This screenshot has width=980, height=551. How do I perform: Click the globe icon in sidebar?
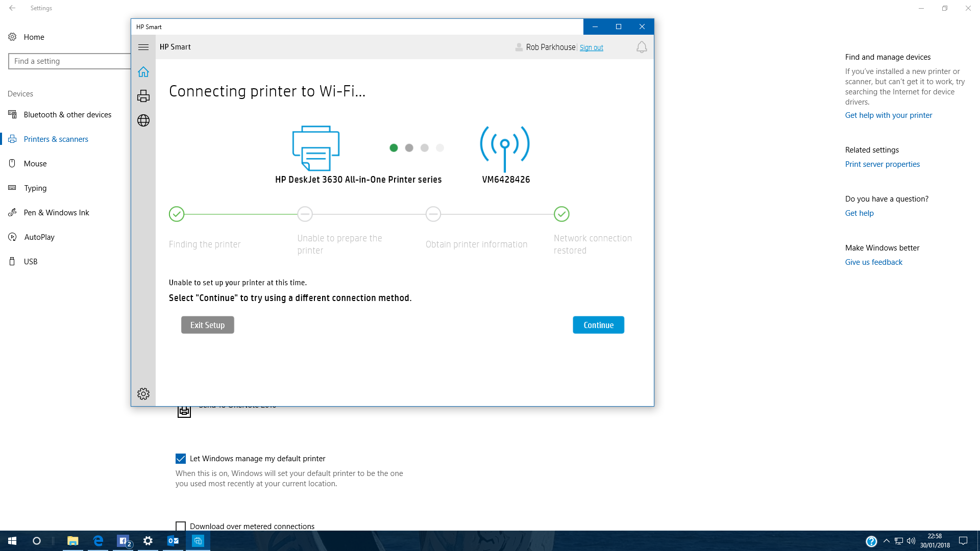143,120
